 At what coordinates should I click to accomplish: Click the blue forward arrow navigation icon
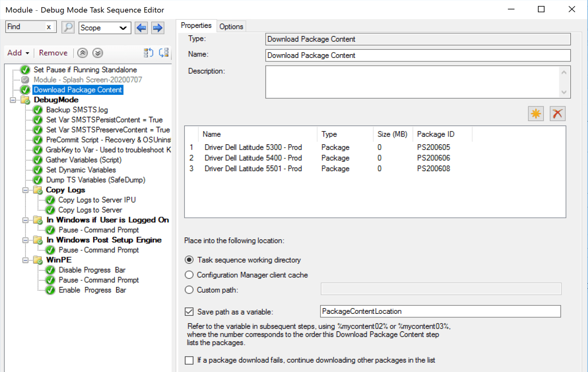pyautogui.click(x=157, y=28)
